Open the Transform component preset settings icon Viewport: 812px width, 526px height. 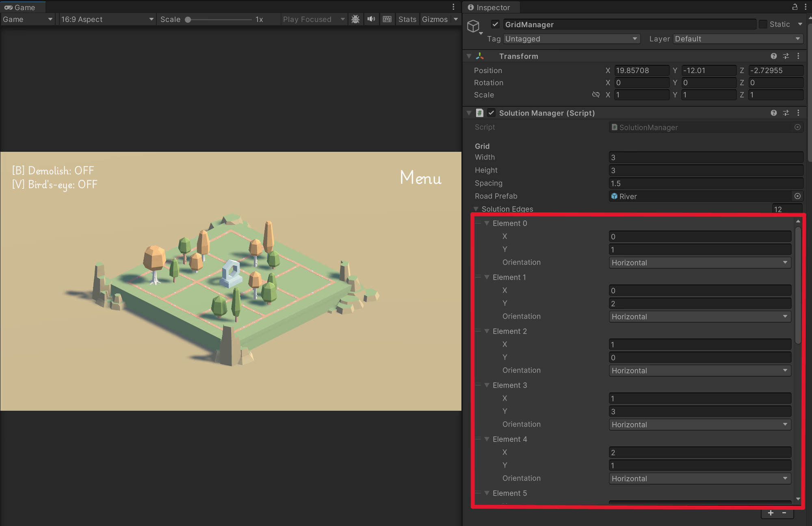click(786, 56)
